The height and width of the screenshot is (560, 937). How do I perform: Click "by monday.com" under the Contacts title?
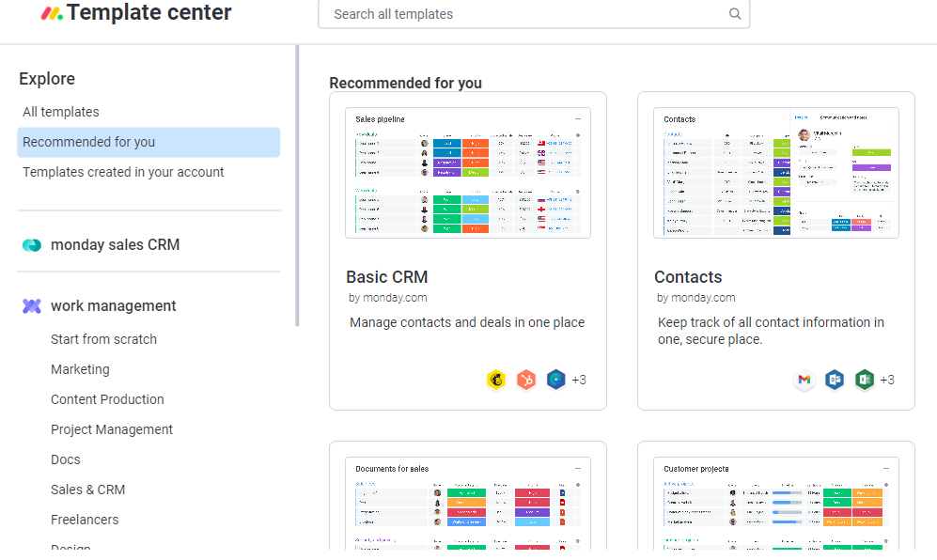point(696,298)
